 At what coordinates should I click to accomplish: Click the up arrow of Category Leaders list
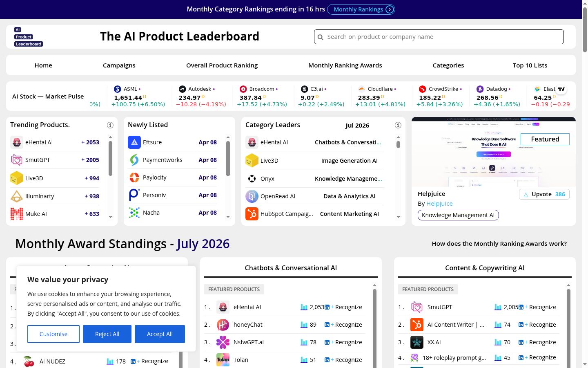(x=398, y=137)
